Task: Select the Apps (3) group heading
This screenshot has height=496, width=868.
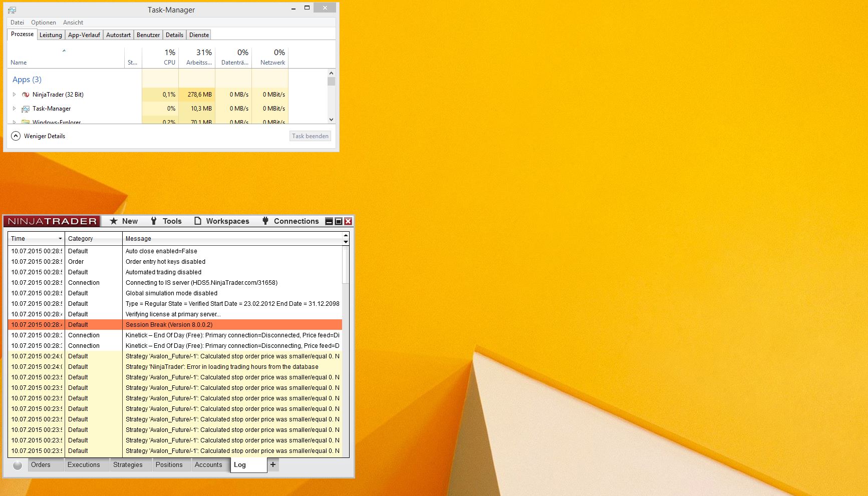Action: tap(27, 80)
